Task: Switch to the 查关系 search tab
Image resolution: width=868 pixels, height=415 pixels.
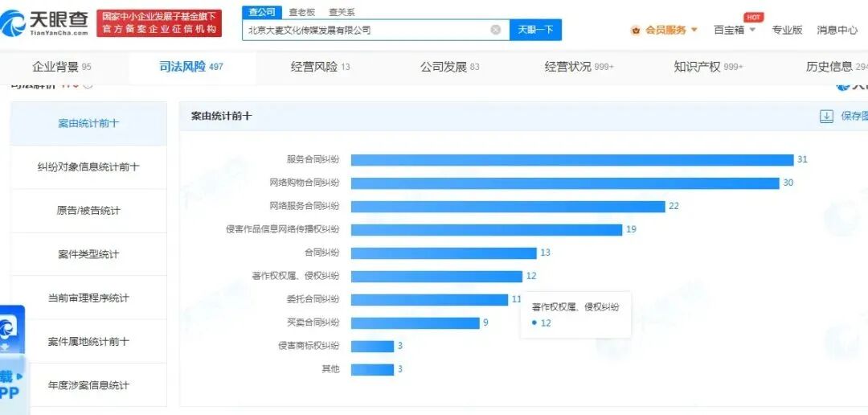Action: tap(342, 11)
